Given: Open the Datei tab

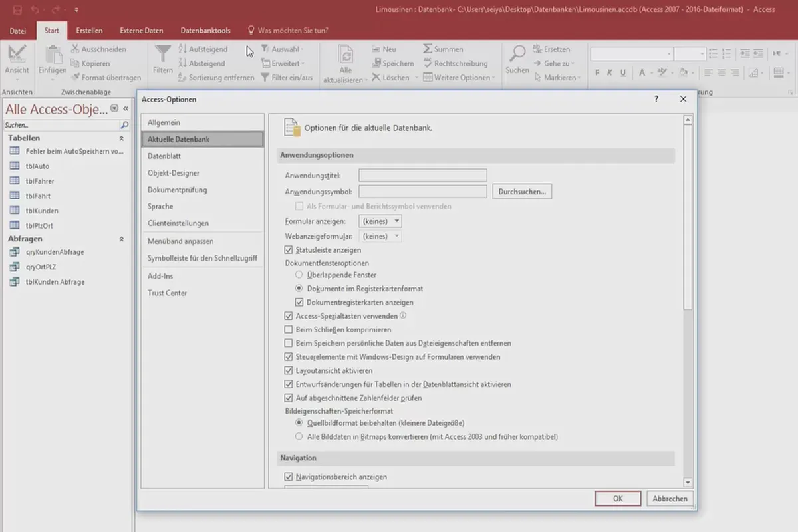Looking at the screenshot, I should (18, 31).
